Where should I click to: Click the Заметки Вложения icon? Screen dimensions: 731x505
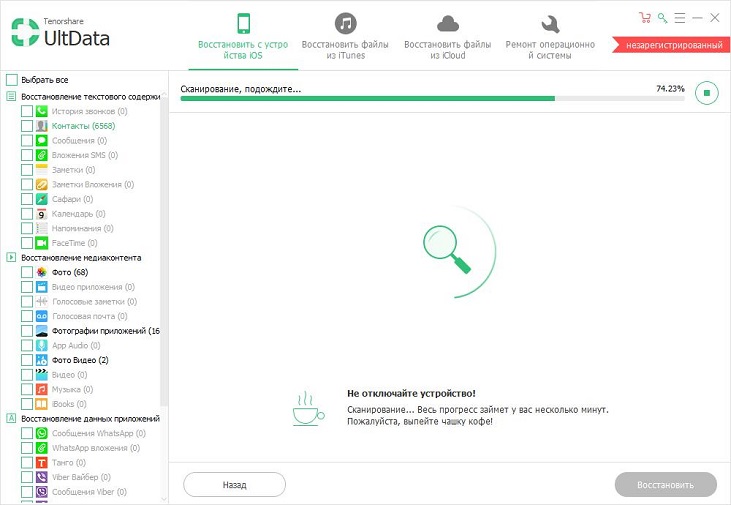tap(41, 184)
